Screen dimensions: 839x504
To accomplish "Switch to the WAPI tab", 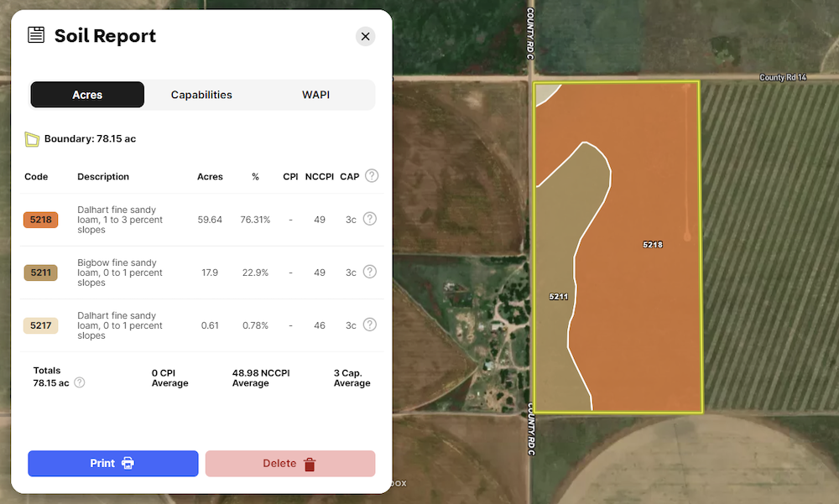I will pyautogui.click(x=315, y=95).
